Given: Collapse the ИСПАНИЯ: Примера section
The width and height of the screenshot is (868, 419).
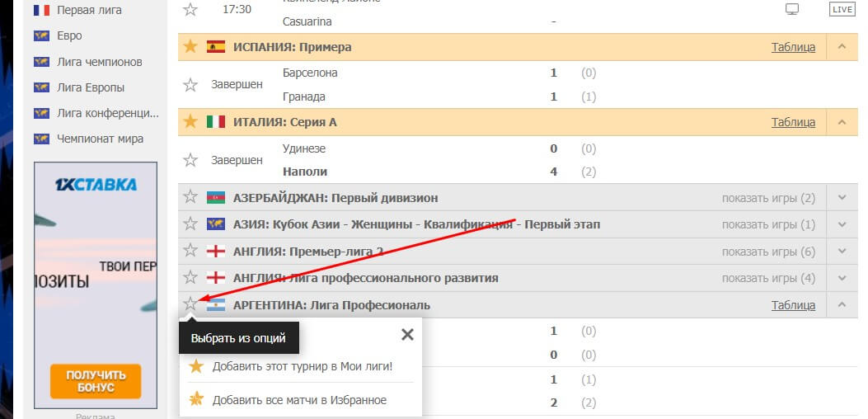Looking at the screenshot, I should [842, 46].
